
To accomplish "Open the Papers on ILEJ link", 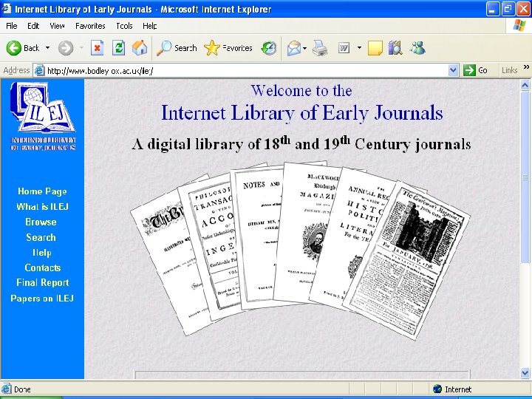I will 42,299.
